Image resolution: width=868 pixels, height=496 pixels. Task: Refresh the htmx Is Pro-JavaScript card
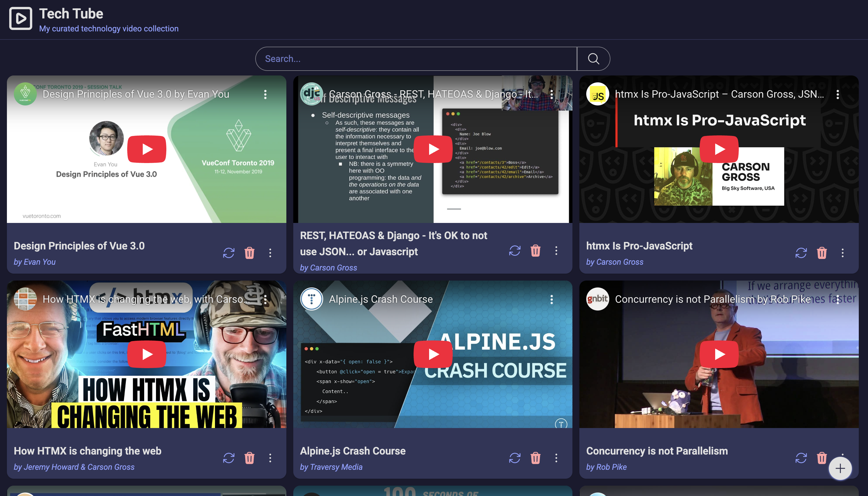tap(801, 253)
